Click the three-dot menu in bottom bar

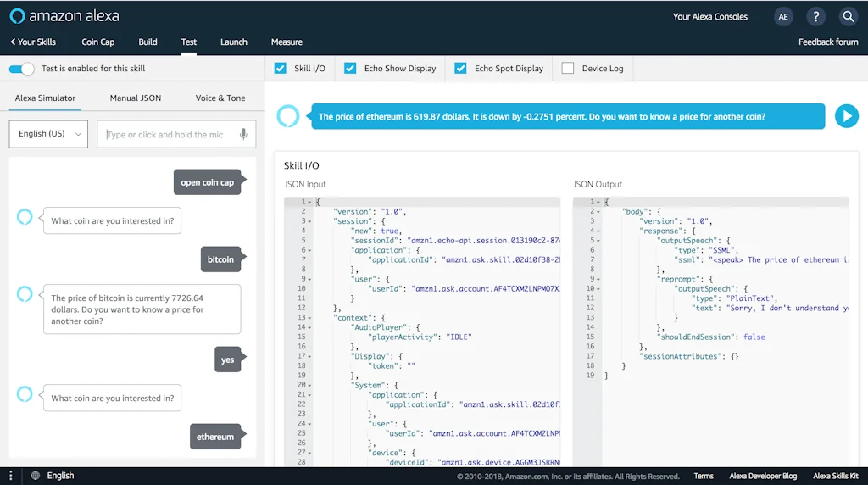(x=10, y=476)
